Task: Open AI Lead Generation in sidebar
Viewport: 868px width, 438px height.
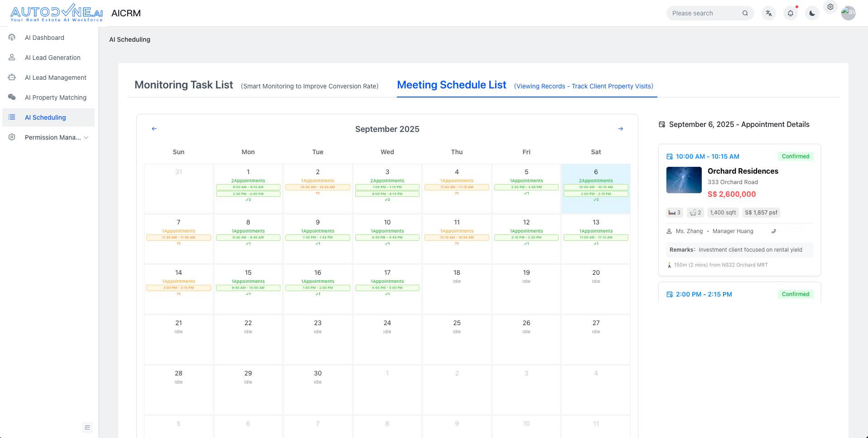Action: (x=53, y=58)
